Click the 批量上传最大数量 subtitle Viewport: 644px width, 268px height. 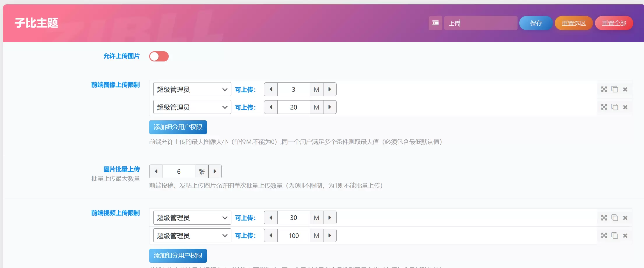point(115,179)
